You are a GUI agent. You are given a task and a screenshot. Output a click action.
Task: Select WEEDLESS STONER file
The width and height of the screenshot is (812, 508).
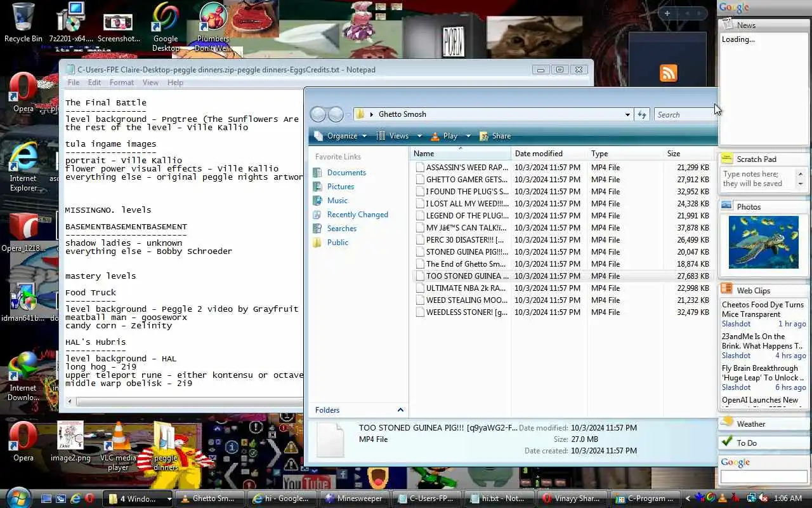pyautogui.click(x=462, y=312)
